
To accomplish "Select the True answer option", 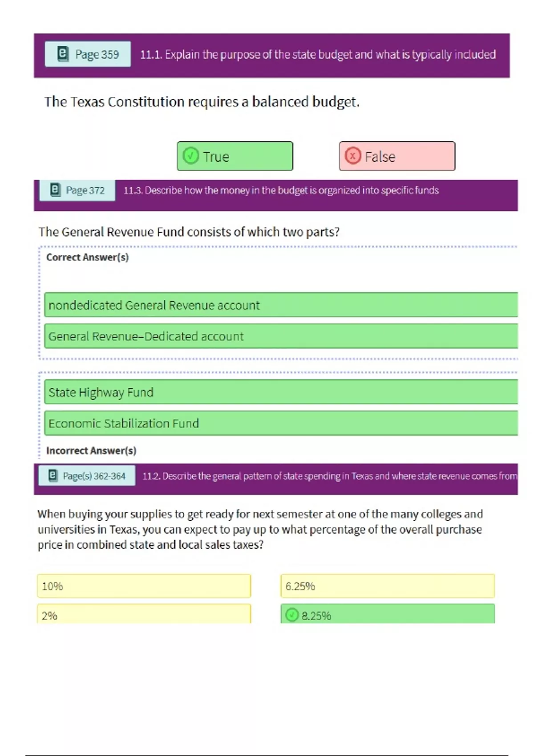I will [x=235, y=156].
